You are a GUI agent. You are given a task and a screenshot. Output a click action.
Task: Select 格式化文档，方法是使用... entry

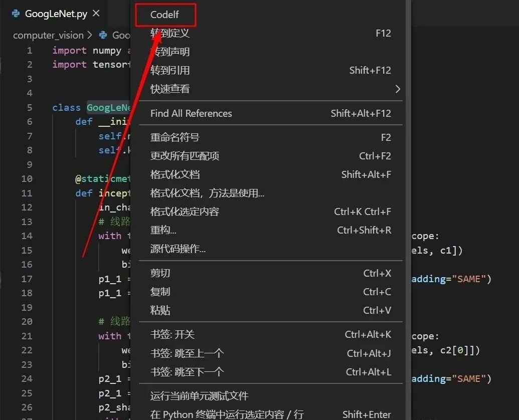pos(270,193)
